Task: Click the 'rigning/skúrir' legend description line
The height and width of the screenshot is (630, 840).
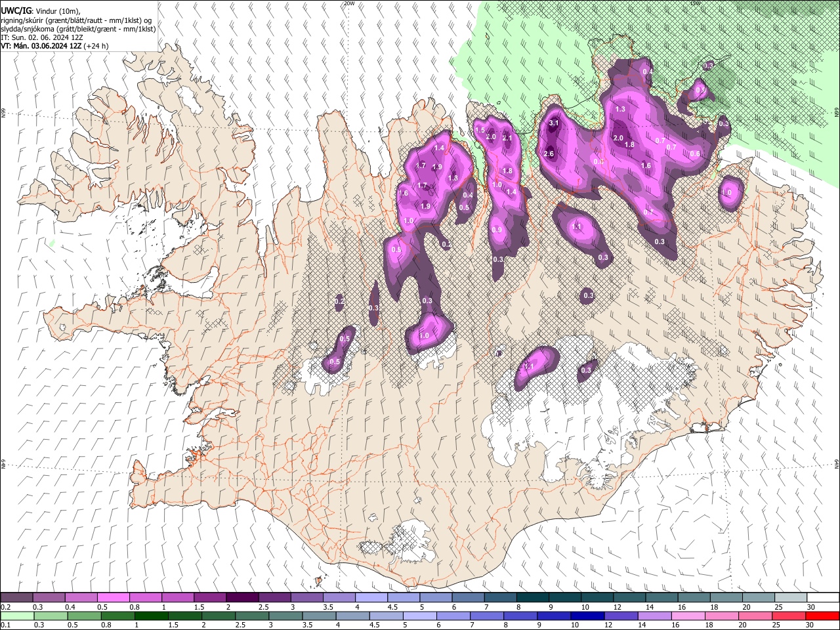Action: tap(76, 20)
